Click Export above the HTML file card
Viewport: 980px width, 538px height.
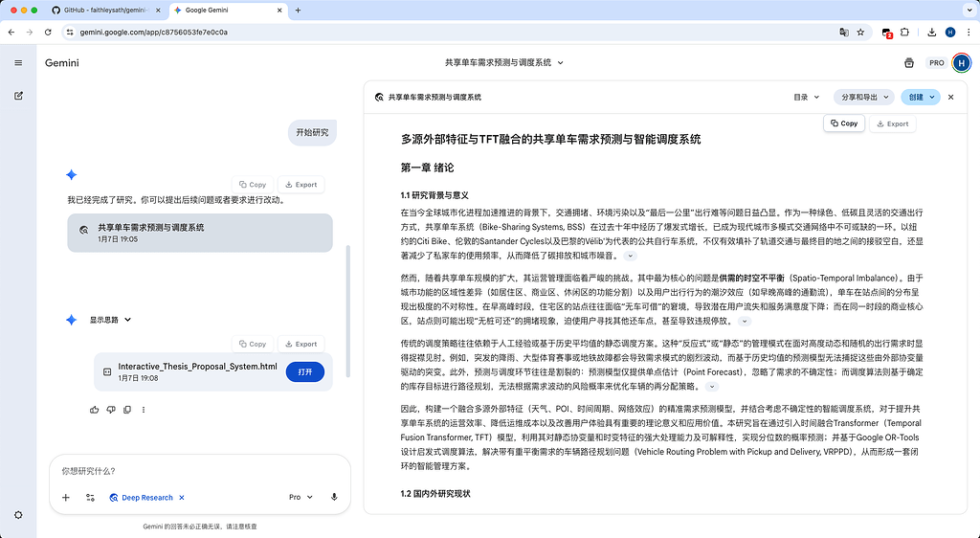click(x=301, y=344)
